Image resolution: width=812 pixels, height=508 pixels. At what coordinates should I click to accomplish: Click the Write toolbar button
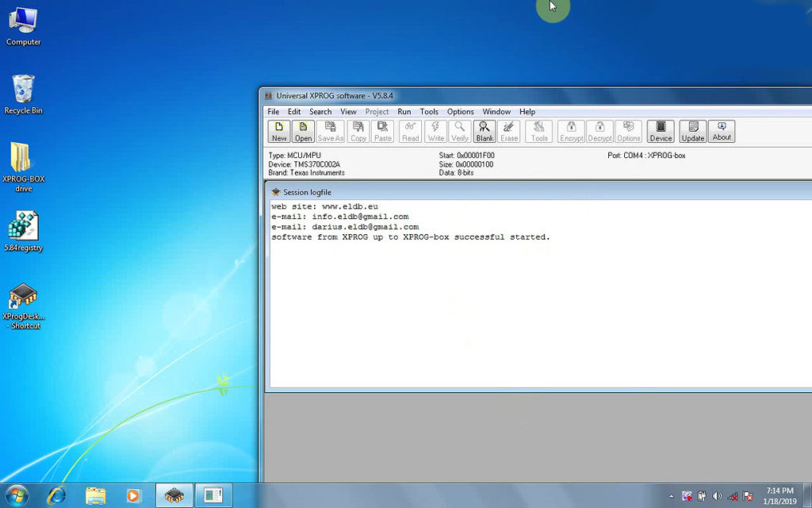click(436, 132)
